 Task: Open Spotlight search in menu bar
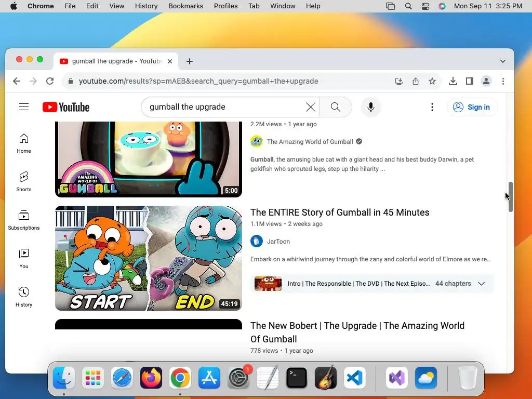(408, 6)
